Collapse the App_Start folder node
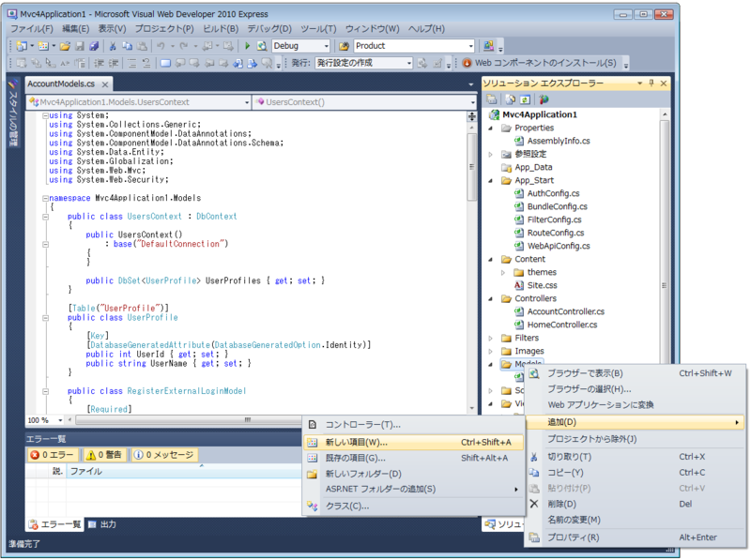 pyautogui.click(x=490, y=181)
